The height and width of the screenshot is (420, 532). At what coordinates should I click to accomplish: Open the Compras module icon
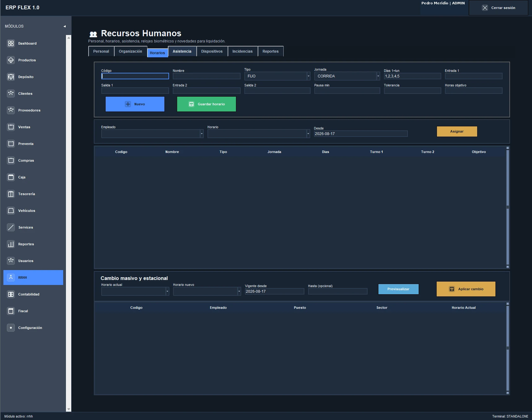pos(11,160)
